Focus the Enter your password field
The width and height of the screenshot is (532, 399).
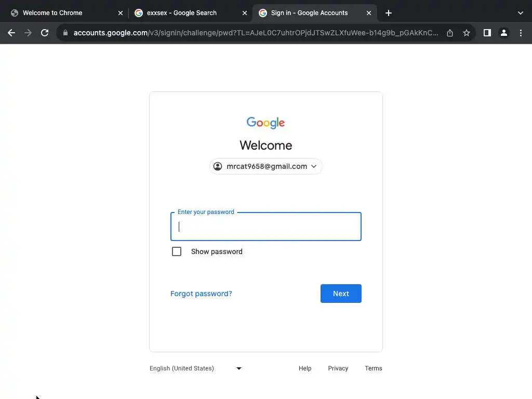pos(265,227)
